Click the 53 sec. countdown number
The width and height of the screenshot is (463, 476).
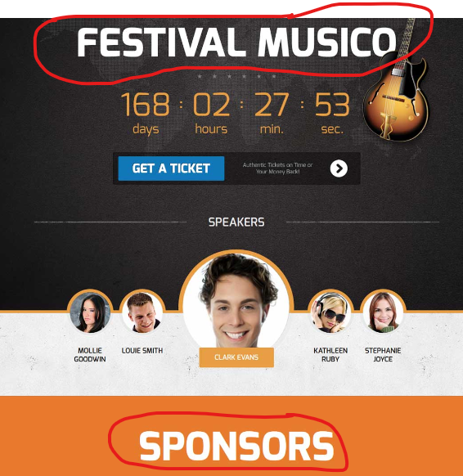[x=332, y=105]
